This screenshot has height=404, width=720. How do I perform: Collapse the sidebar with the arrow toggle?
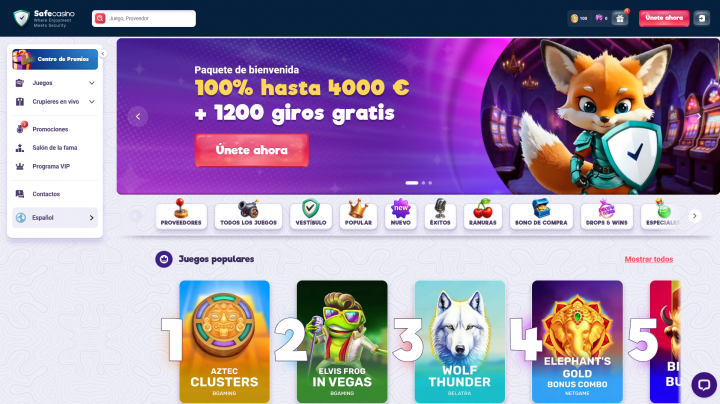(103, 54)
